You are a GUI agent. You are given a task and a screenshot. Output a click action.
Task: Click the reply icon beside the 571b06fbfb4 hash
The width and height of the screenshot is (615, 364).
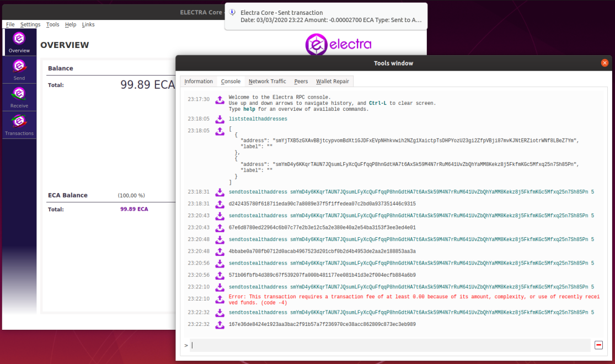tap(220, 275)
